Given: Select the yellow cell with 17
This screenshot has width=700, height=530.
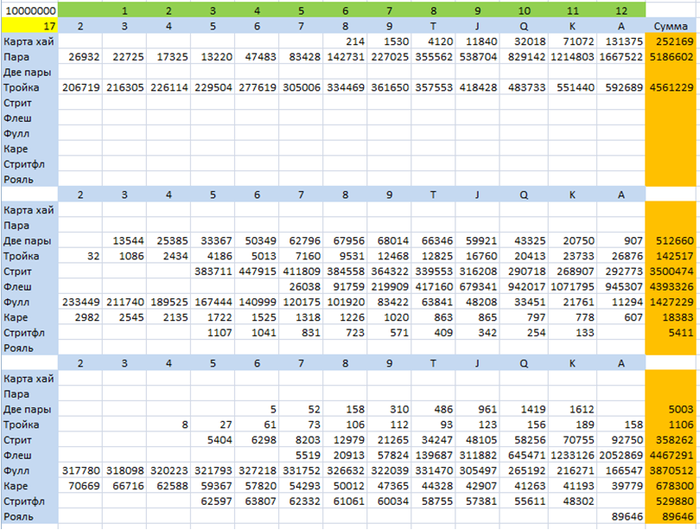Looking at the screenshot, I should click(29, 26).
